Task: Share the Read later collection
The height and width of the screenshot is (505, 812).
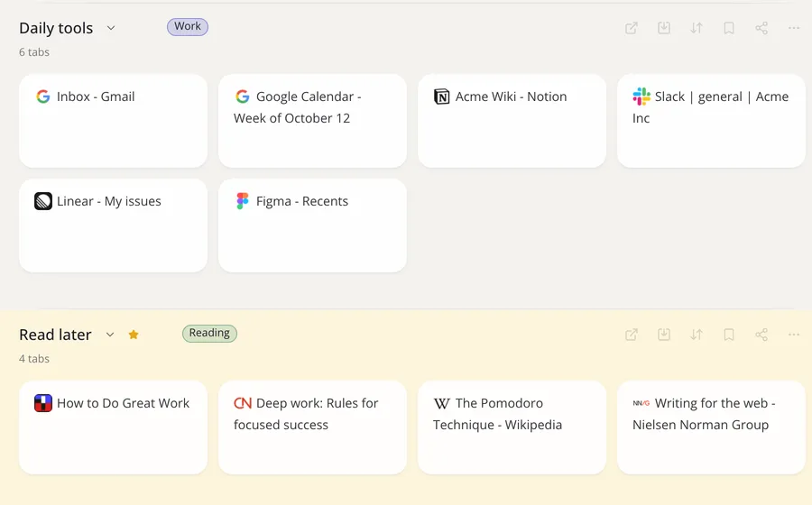Action: (x=761, y=335)
